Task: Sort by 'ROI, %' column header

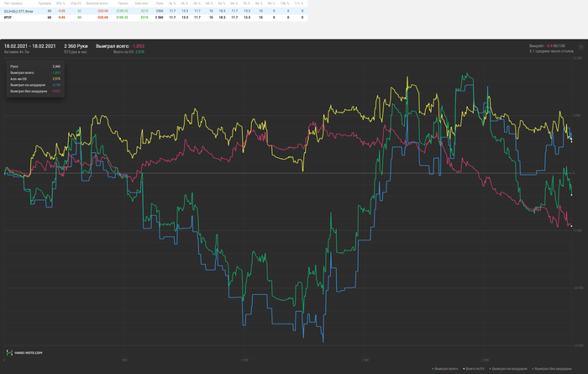Action: coord(60,3)
